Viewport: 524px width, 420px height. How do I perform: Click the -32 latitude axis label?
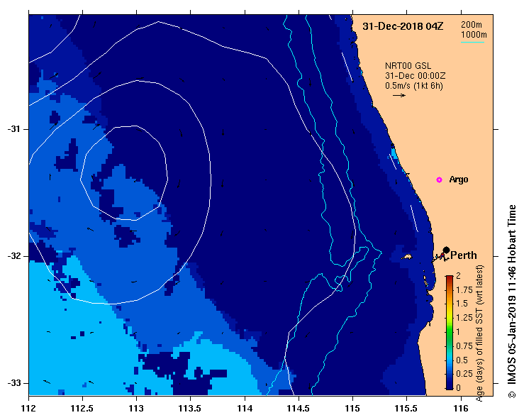point(13,256)
